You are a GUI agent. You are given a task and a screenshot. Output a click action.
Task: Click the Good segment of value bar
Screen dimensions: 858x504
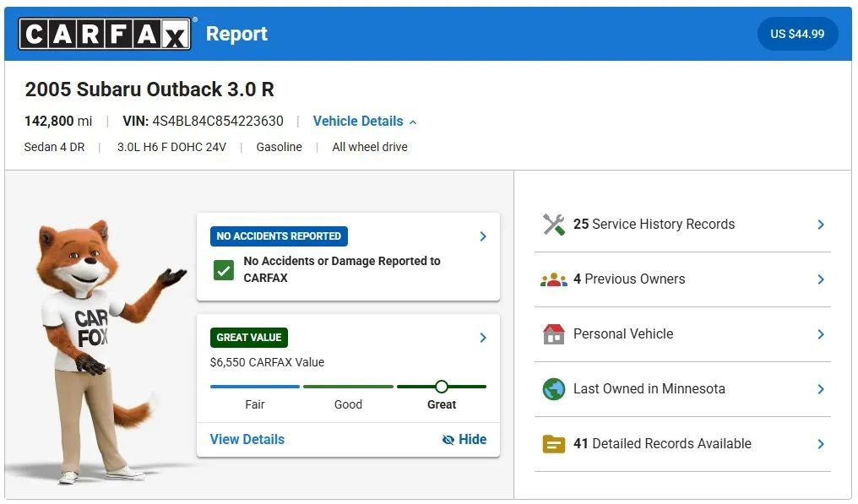click(348, 387)
